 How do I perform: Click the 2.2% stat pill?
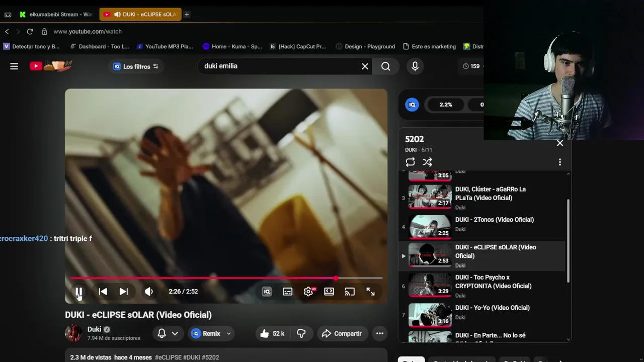[446, 105]
